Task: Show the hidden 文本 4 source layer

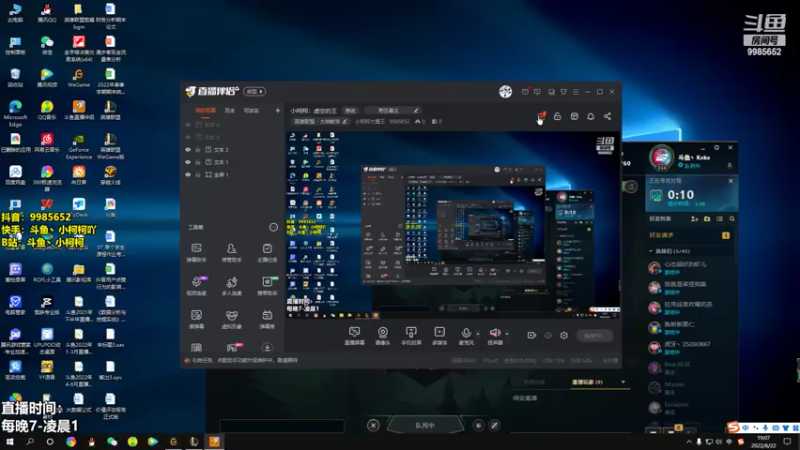Action: [x=188, y=124]
